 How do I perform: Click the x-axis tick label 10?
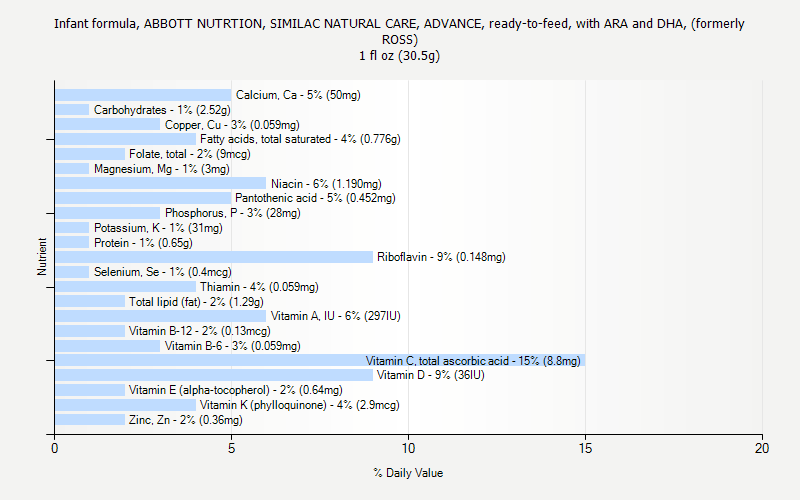(408, 448)
